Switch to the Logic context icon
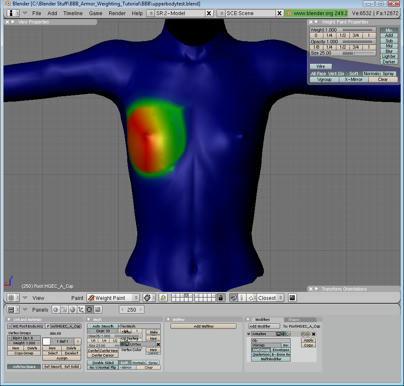 (56, 310)
